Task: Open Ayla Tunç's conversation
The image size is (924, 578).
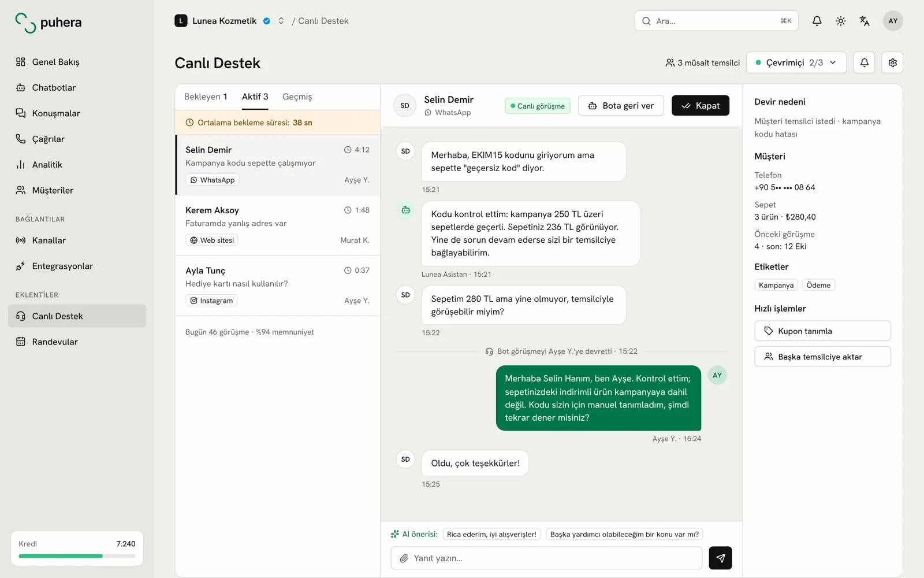Action: pyautogui.click(x=277, y=286)
